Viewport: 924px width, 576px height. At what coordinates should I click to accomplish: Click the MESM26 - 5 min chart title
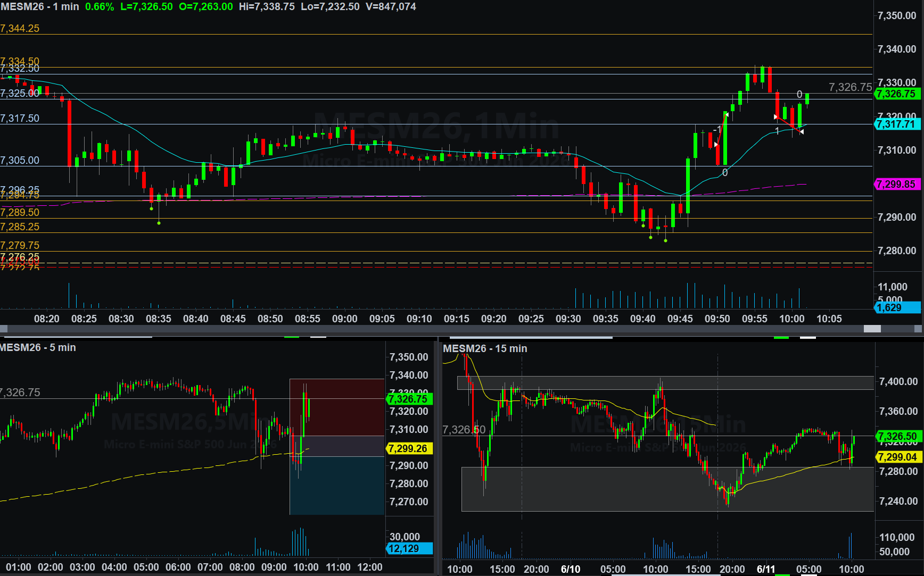coord(38,348)
